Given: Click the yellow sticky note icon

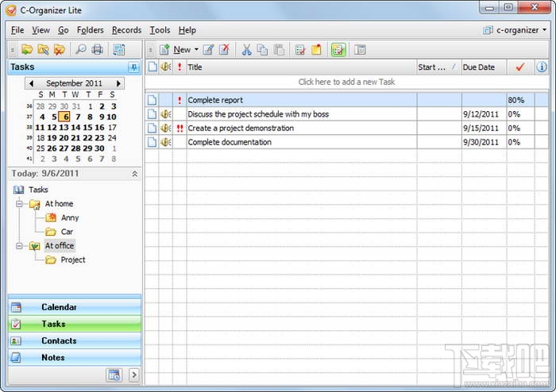Looking at the screenshot, I should click(316, 50).
